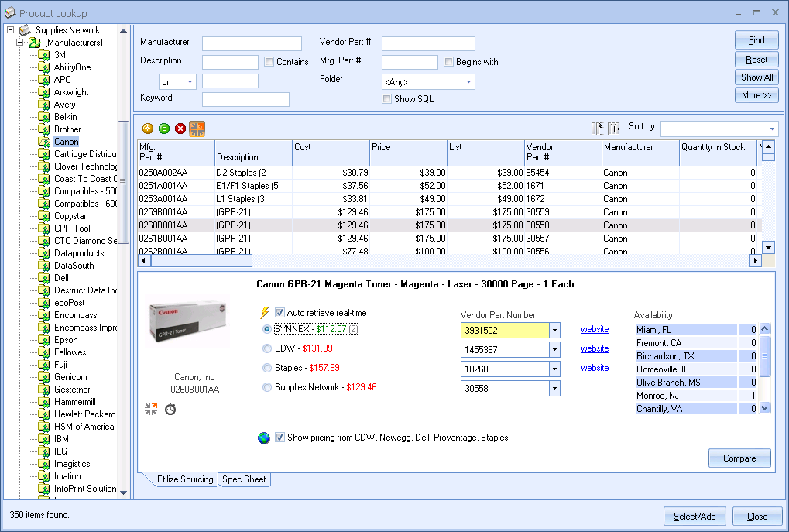Click the lightning bolt real-time icon
The image size is (789, 532).
265,313
